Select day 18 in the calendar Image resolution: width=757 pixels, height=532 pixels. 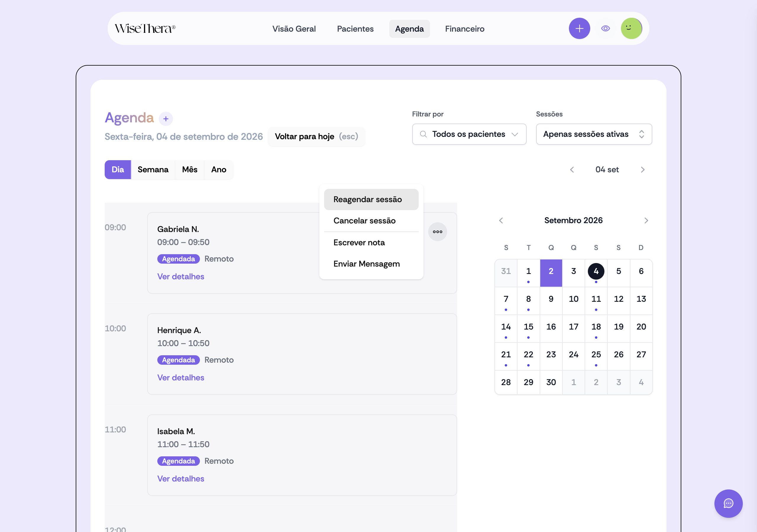596,328
